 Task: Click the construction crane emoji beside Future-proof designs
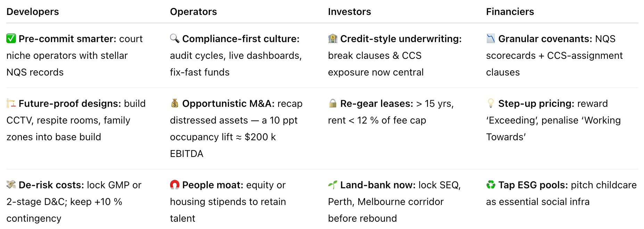click(11, 103)
